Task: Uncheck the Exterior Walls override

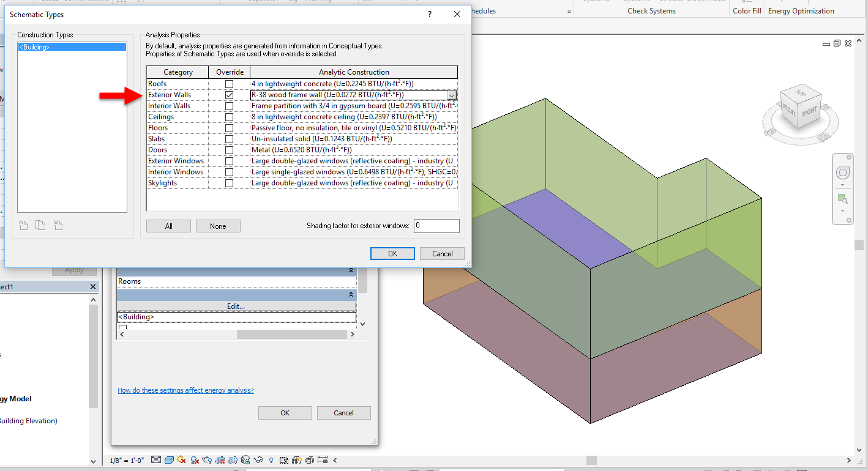Action: (x=229, y=95)
